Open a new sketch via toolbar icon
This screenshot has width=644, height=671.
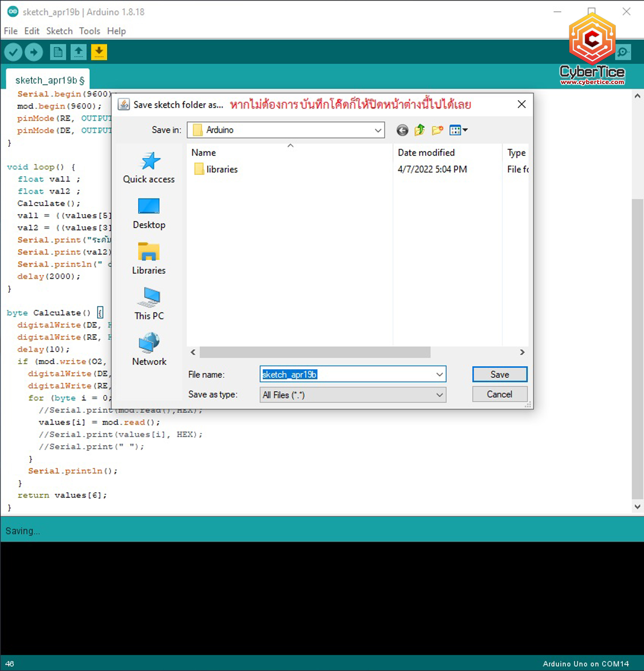(x=58, y=52)
